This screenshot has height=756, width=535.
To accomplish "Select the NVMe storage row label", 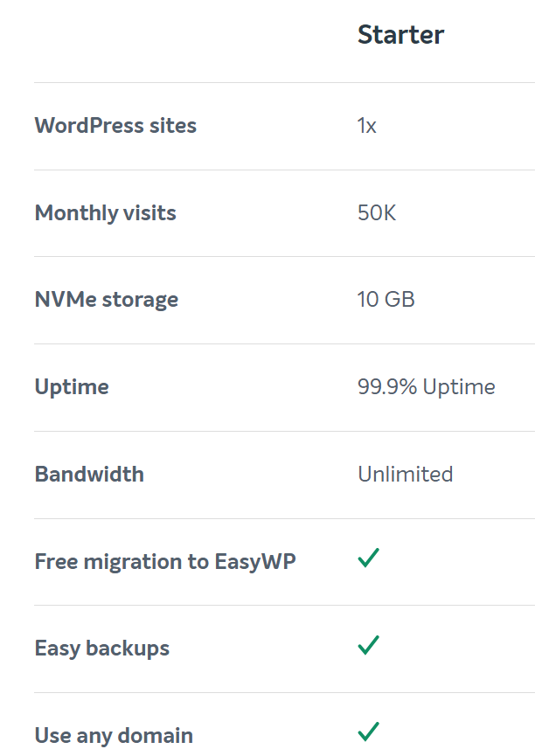I will pos(107,300).
